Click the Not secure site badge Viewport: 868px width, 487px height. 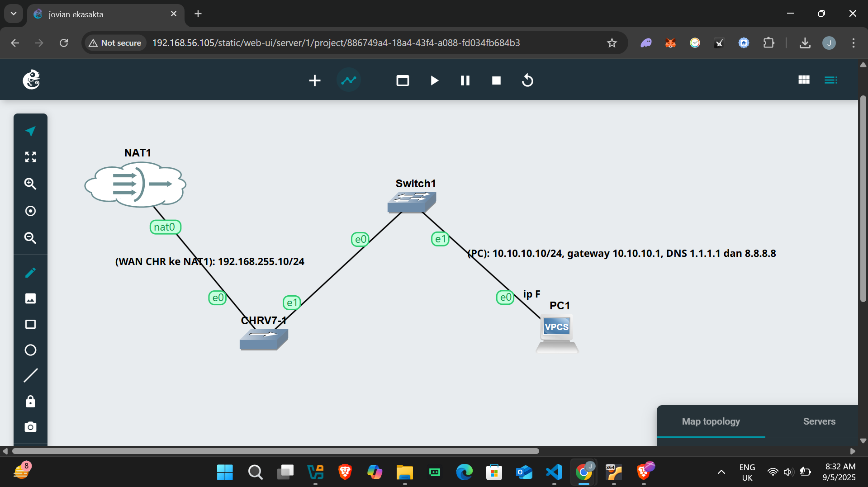pos(115,43)
